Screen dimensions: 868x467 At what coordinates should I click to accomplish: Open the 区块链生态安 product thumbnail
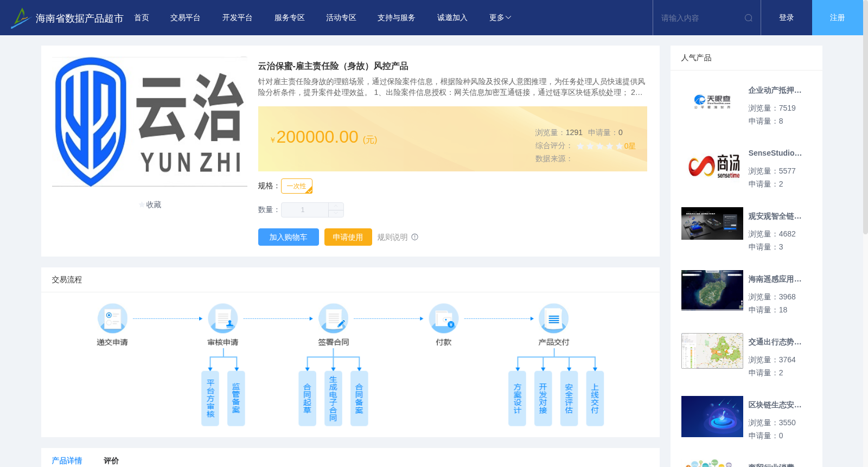712,417
